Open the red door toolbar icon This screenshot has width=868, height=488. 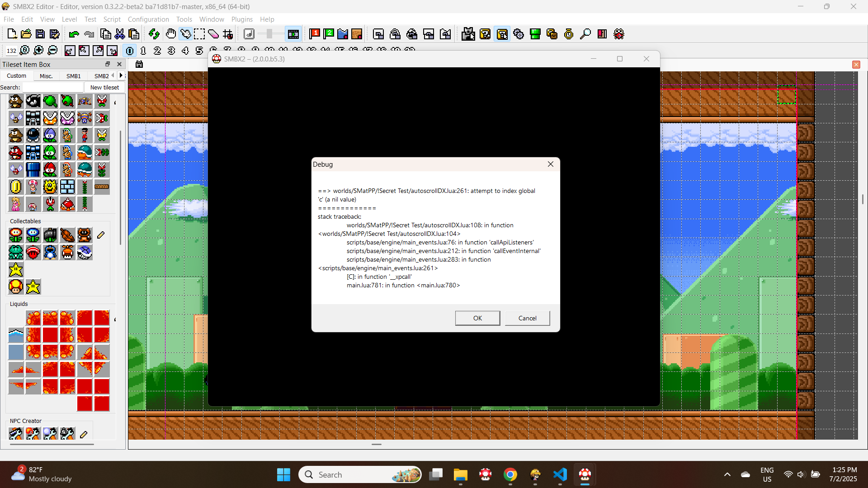(x=602, y=34)
